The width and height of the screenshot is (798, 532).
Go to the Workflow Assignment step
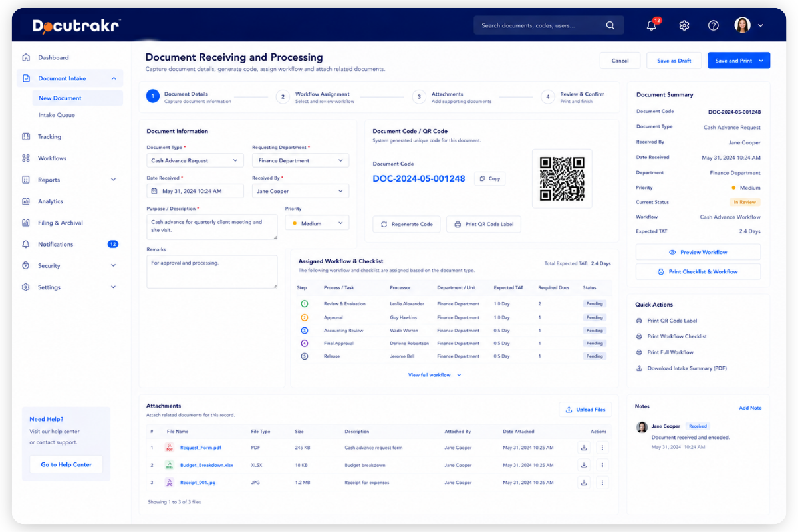(315, 97)
